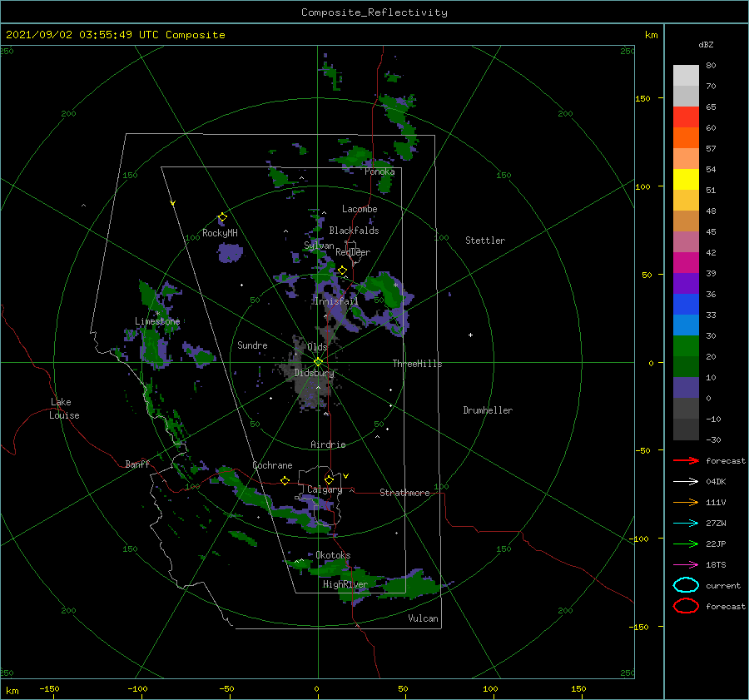Click the Okotoks town label
Screen dimensions: 749x700
pyautogui.click(x=333, y=555)
